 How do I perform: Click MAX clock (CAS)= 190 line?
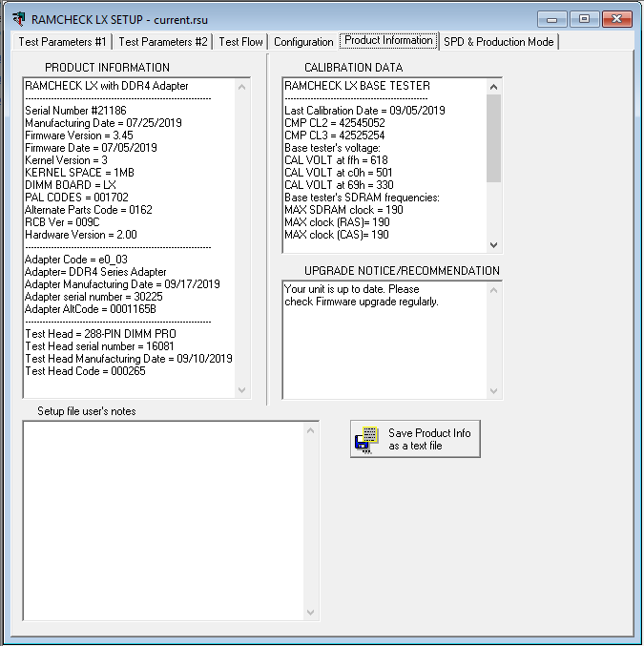coord(336,235)
